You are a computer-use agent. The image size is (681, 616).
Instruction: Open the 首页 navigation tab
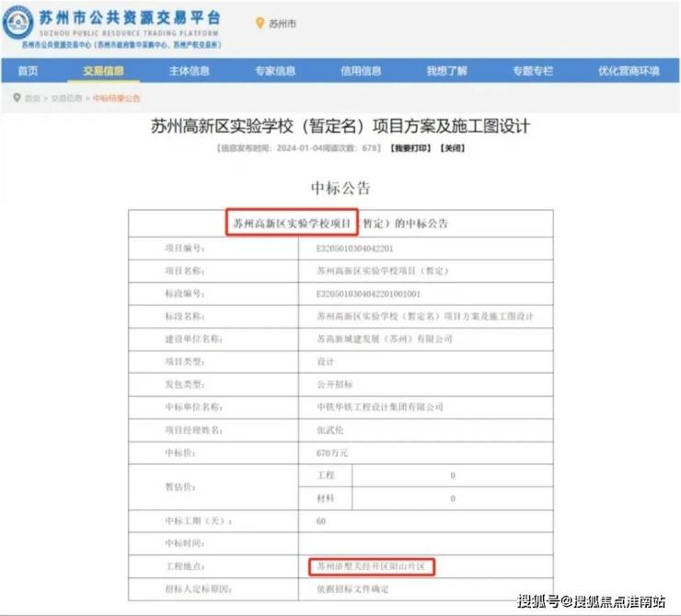click(x=28, y=71)
